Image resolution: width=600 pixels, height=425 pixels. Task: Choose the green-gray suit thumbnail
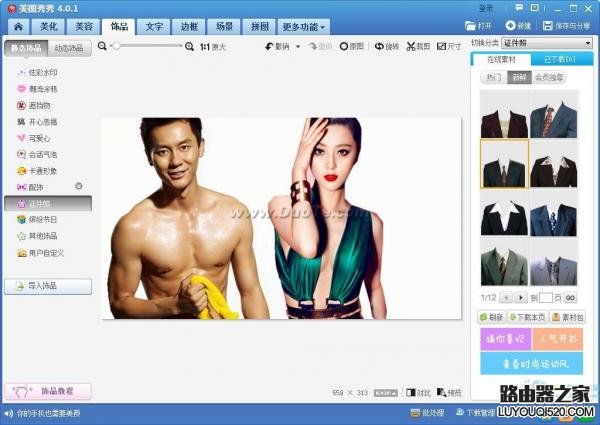pos(504,262)
